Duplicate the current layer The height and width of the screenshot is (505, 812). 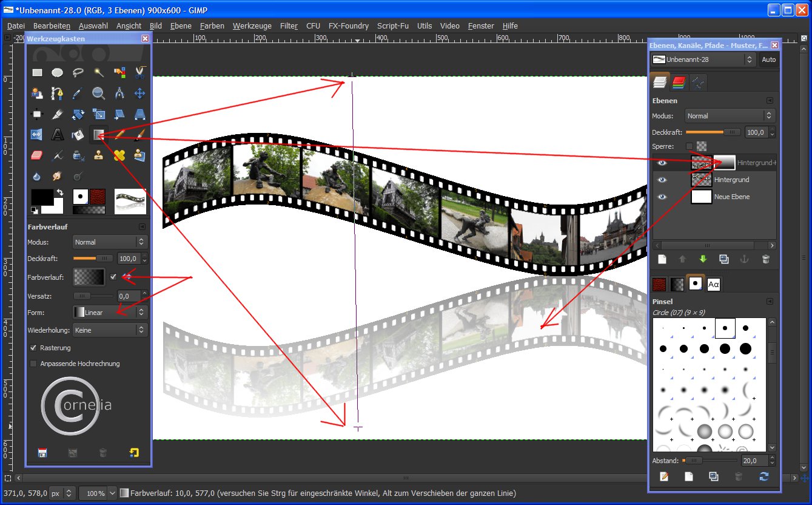pyautogui.click(x=724, y=259)
